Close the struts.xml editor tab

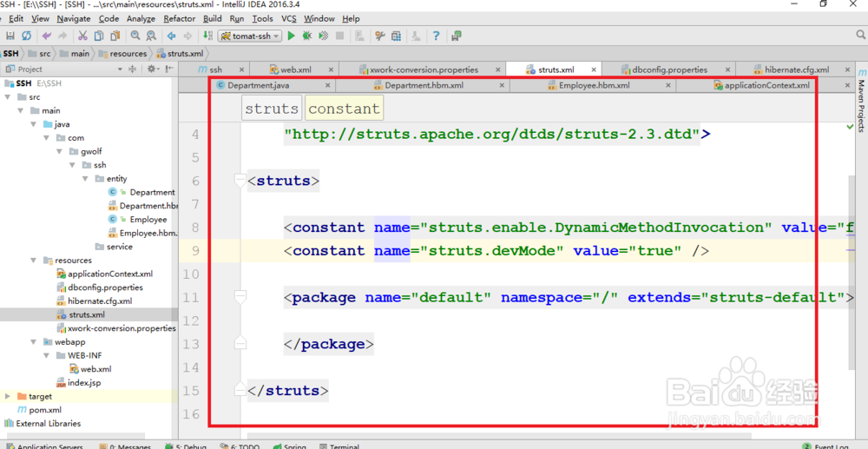pos(594,69)
